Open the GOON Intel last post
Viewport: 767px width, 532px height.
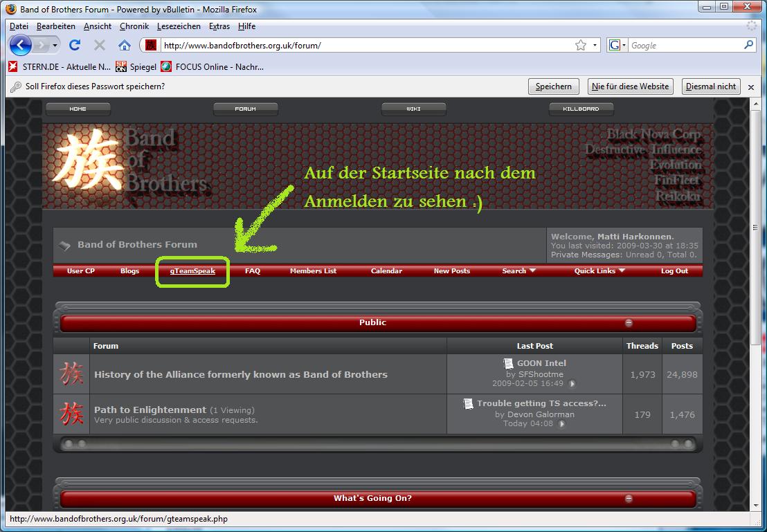click(541, 363)
